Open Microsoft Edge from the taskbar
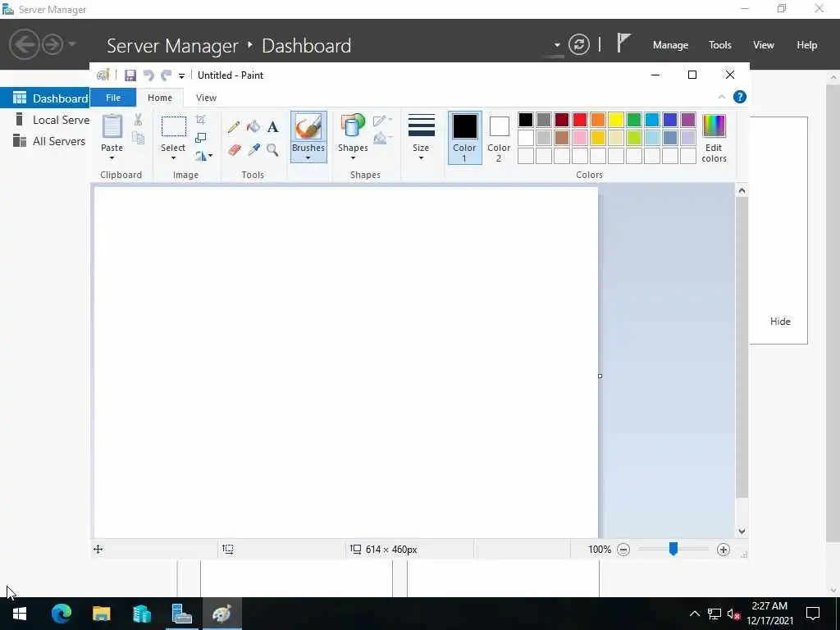 point(62,614)
